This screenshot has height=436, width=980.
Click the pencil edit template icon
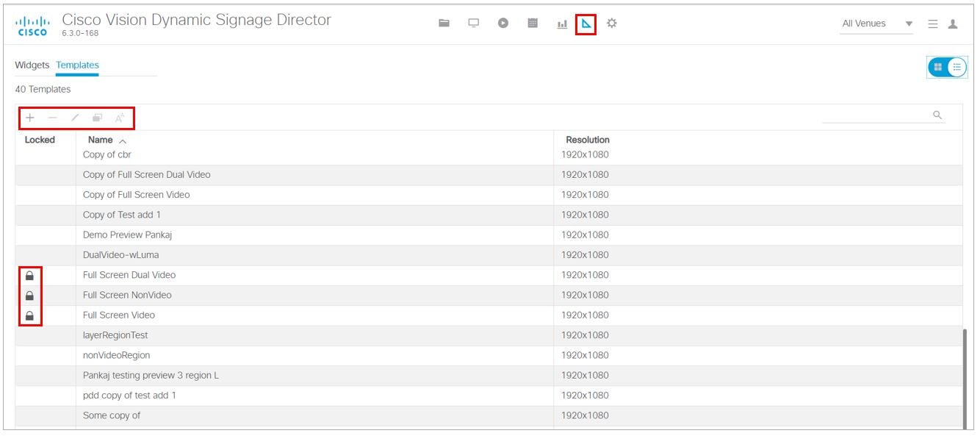pyautogui.click(x=75, y=118)
